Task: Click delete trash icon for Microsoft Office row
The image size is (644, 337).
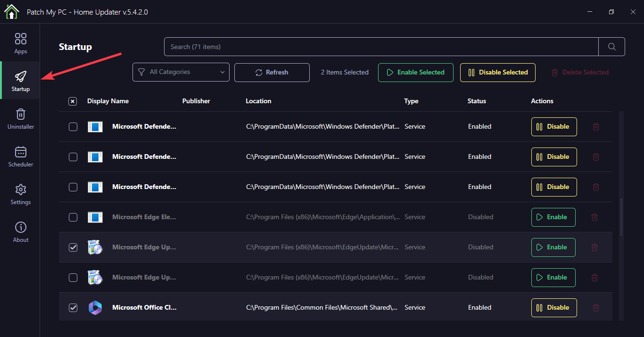Action: click(x=596, y=308)
